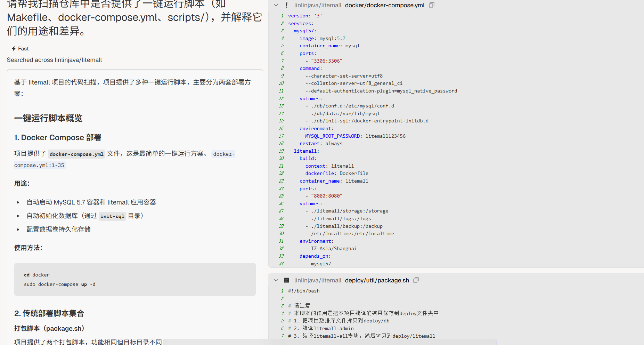
Task: Focus the follow-up question input at bottom
Action: tap(329, 342)
